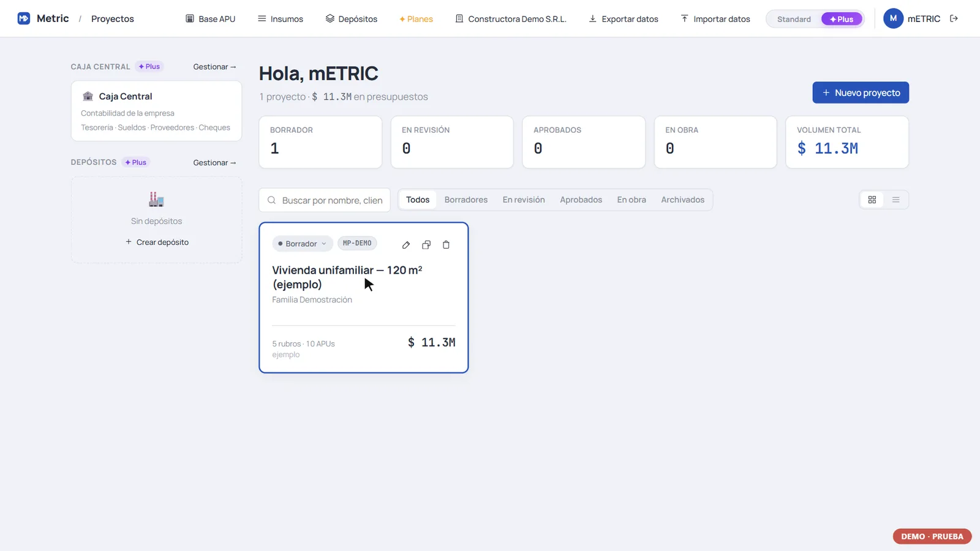Click the En Obra stat card
Viewport: 980px width, 551px height.
[x=715, y=142]
